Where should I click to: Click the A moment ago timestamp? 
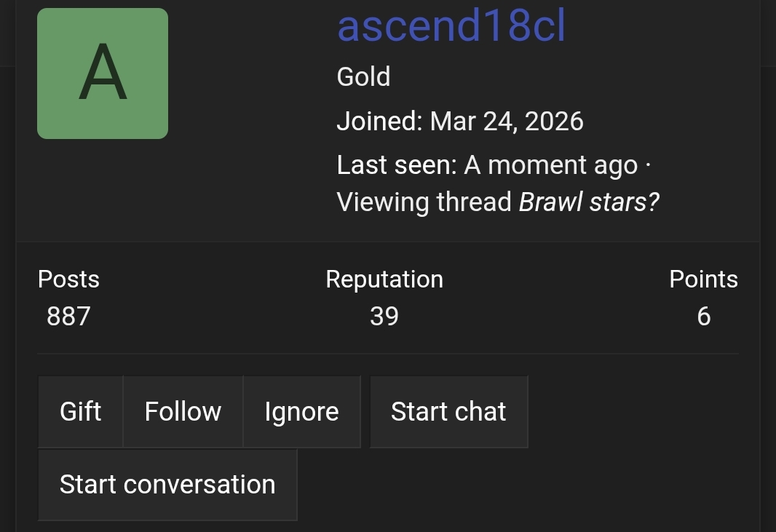550,164
